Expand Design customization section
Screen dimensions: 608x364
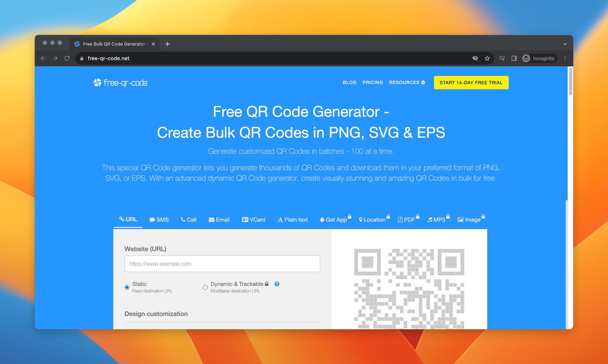(156, 313)
